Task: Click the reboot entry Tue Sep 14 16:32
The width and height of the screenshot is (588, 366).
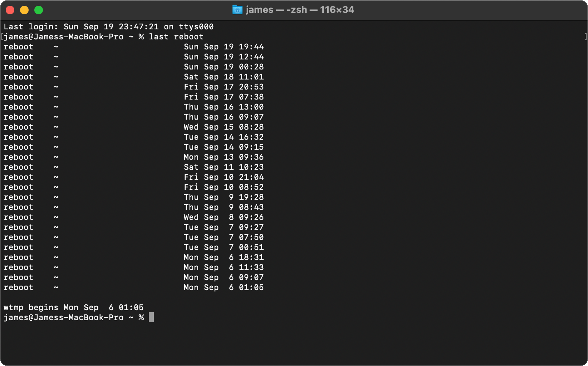Action: (x=134, y=137)
